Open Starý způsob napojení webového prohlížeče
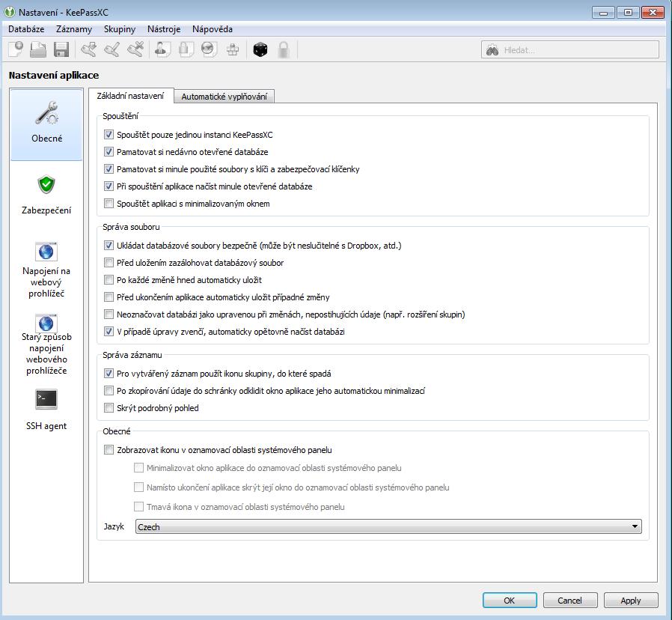672x620 pixels. click(x=46, y=344)
